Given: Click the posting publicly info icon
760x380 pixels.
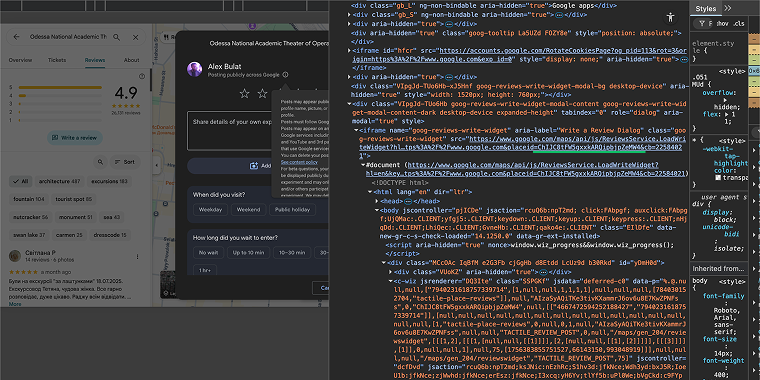Looking at the screenshot, I should 285,75.
